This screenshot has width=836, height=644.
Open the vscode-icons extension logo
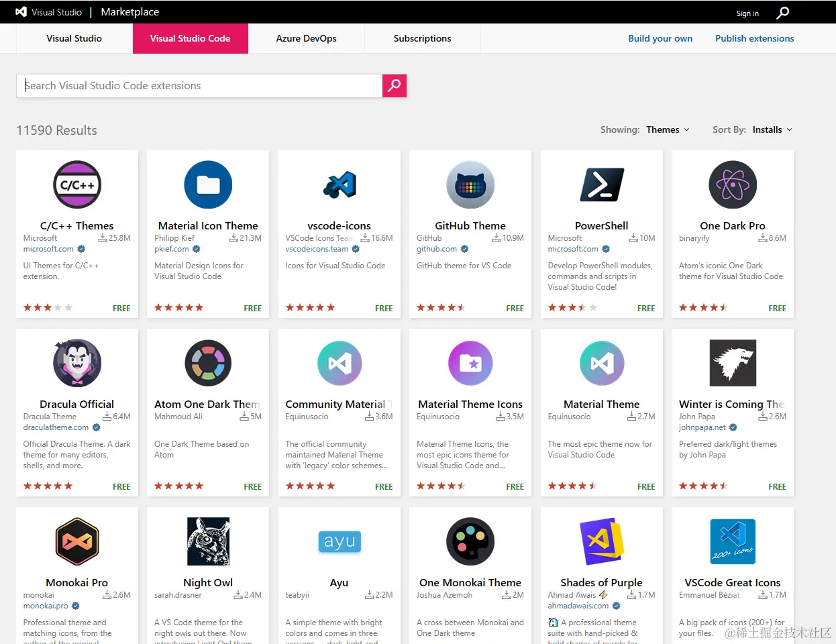tap(339, 184)
